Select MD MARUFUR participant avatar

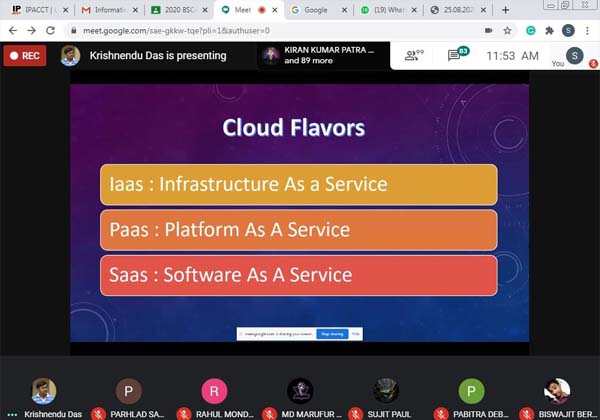tap(300, 391)
